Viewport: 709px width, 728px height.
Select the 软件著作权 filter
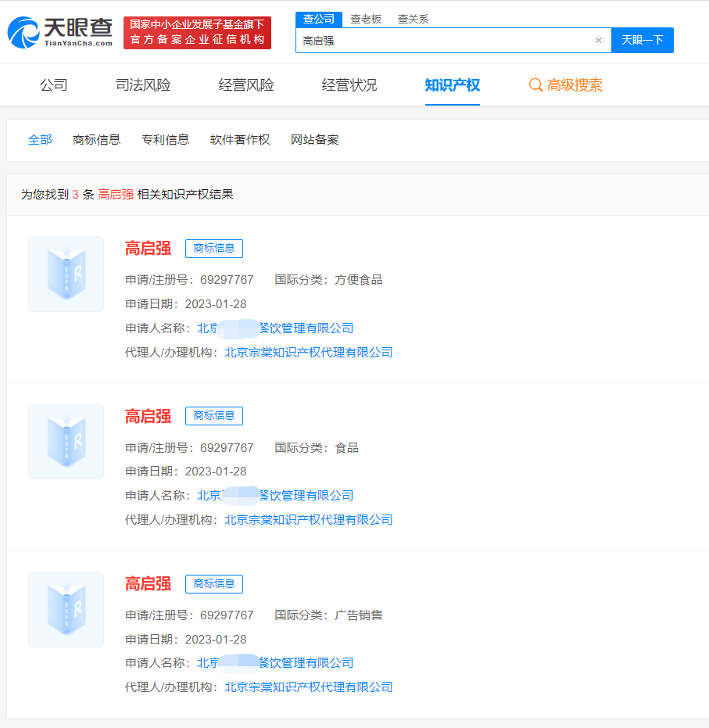[x=240, y=139]
